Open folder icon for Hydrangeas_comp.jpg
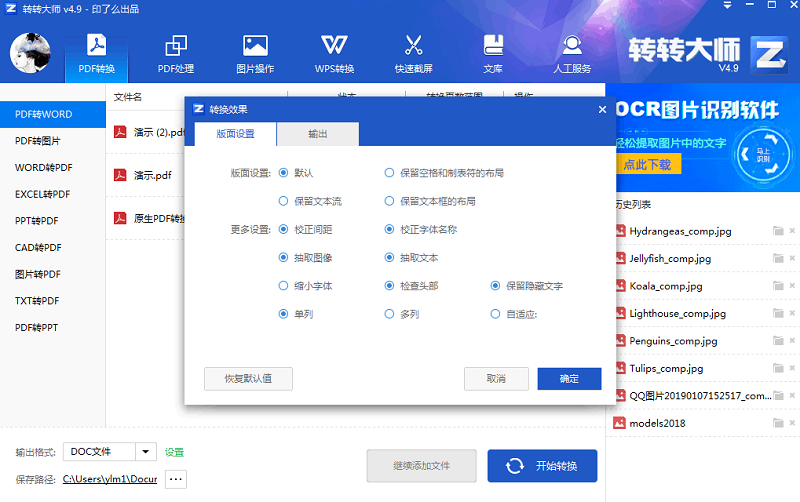This screenshot has width=800, height=502. click(x=778, y=231)
